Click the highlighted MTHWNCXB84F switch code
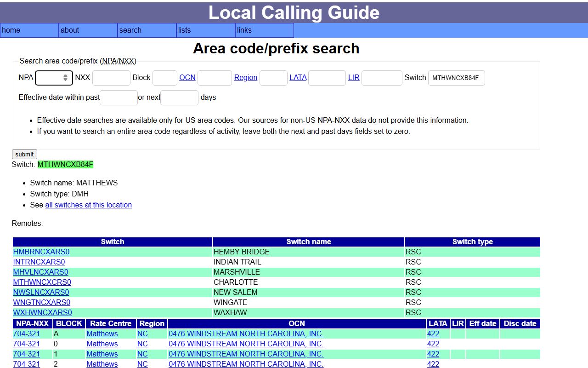The height and width of the screenshot is (368, 588). point(65,165)
